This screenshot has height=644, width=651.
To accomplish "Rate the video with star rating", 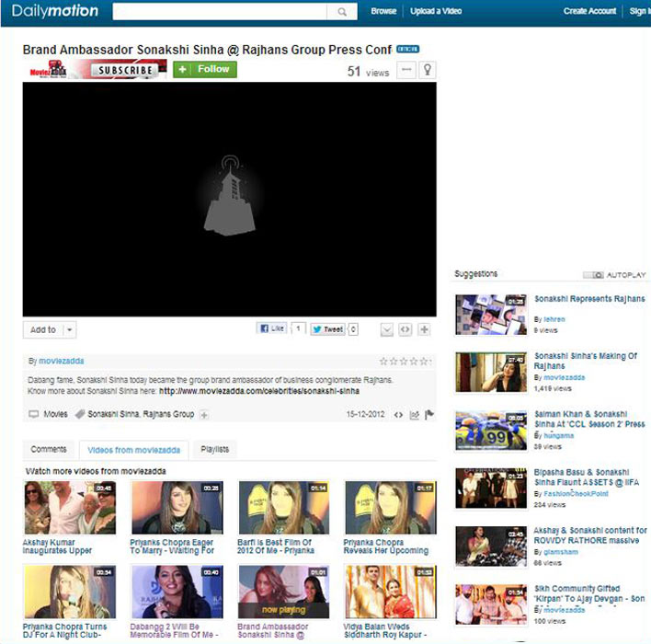I will [x=405, y=361].
